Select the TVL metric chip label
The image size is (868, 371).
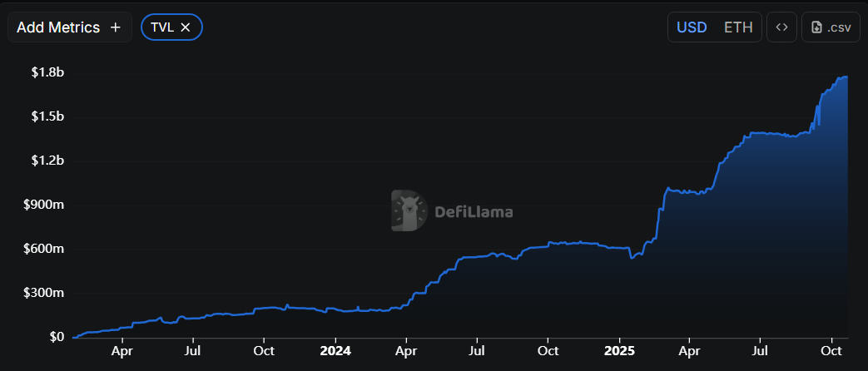[x=162, y=27]
